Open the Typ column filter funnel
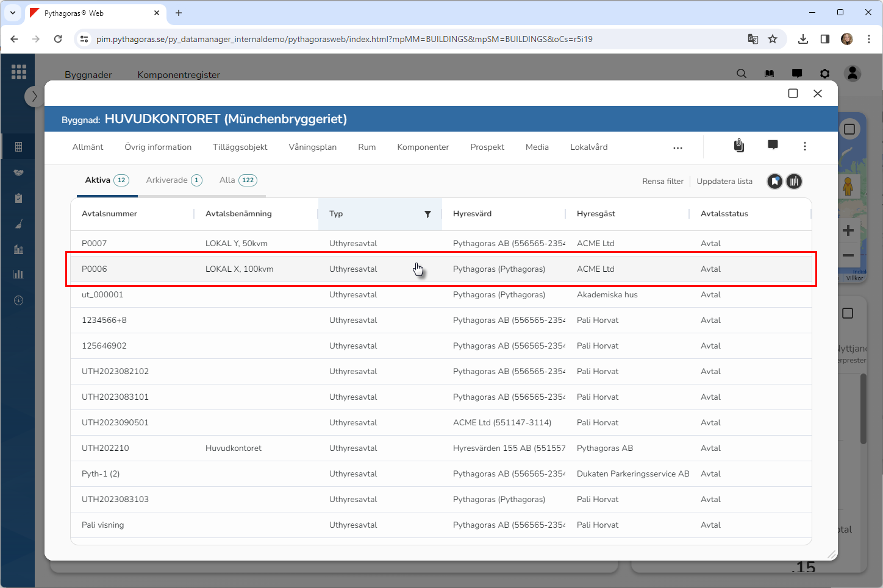 coord(427,214)
